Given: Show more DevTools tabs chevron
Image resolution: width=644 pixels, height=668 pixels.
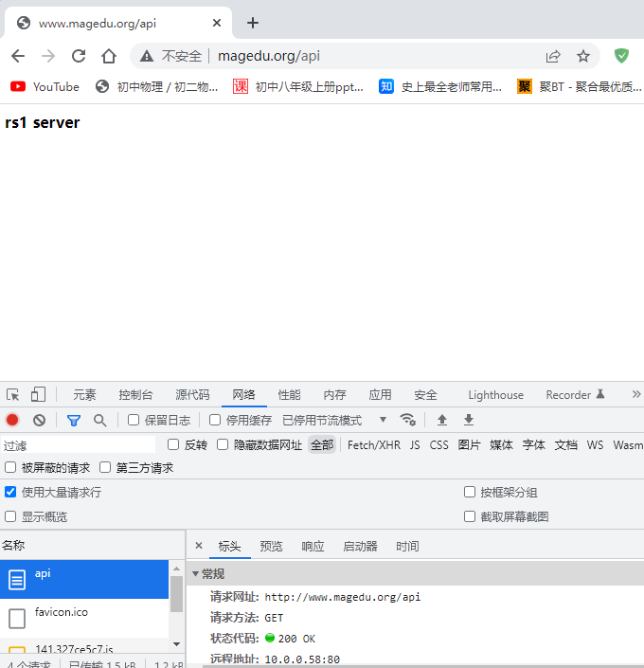Looking at the screenshot, I should coord(635,394).
